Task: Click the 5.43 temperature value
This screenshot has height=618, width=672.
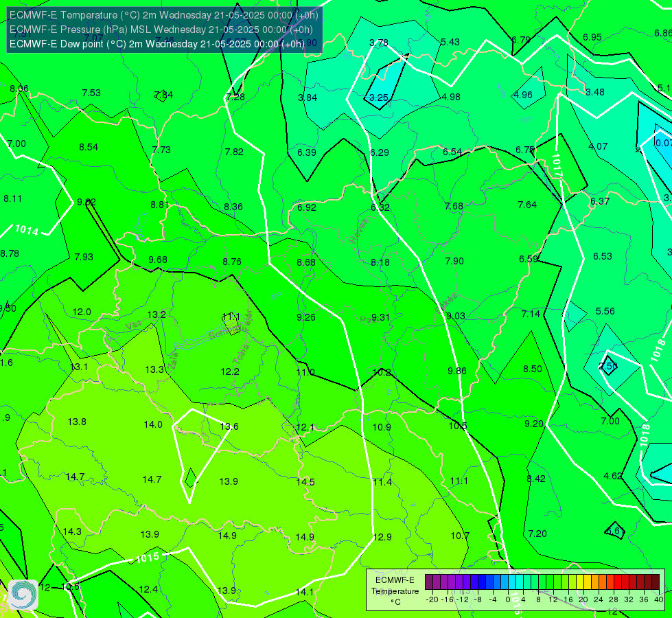Action: coord(450,42)
